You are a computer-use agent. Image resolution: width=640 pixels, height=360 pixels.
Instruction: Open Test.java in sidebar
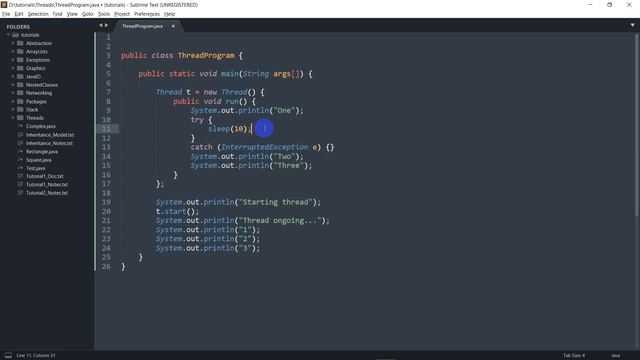point(36,168)
